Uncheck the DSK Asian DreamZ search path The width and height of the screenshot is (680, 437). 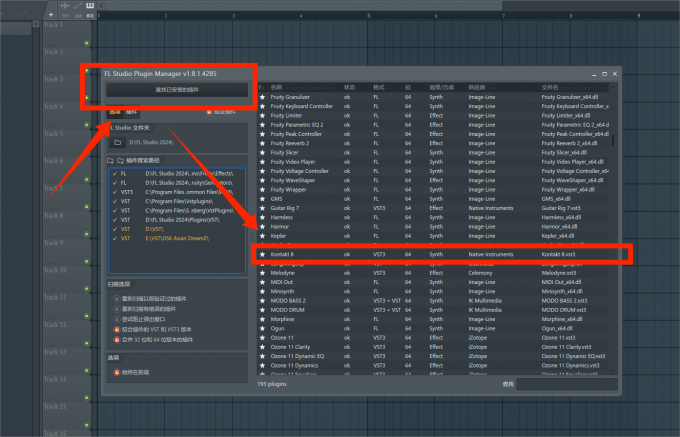point(115,238)
